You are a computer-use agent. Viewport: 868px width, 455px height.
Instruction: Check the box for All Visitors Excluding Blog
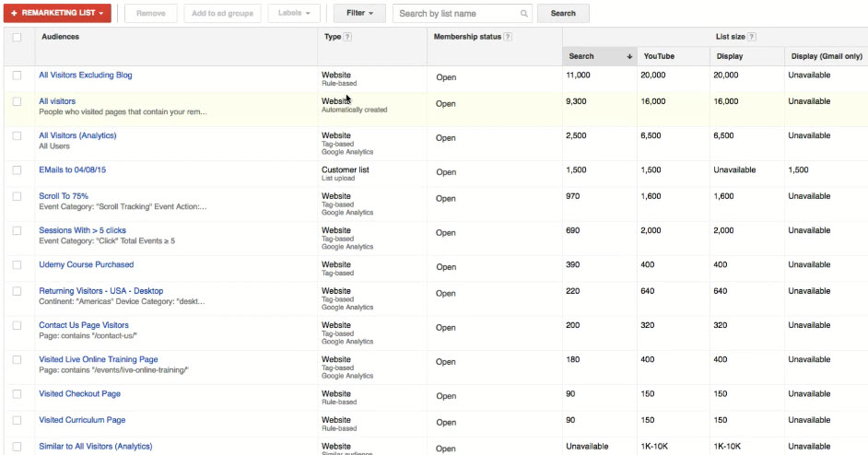tap(17, 76)
